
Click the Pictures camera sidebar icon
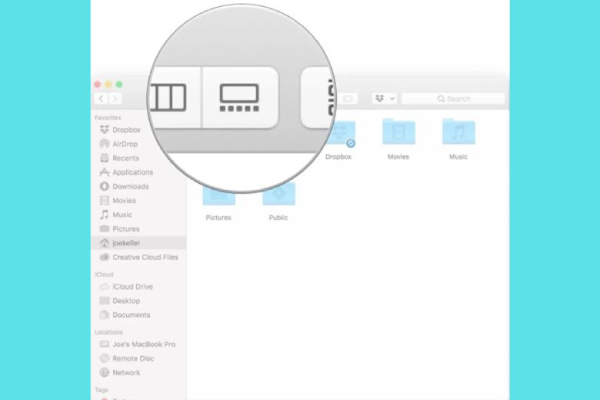[x=104, y=229]
